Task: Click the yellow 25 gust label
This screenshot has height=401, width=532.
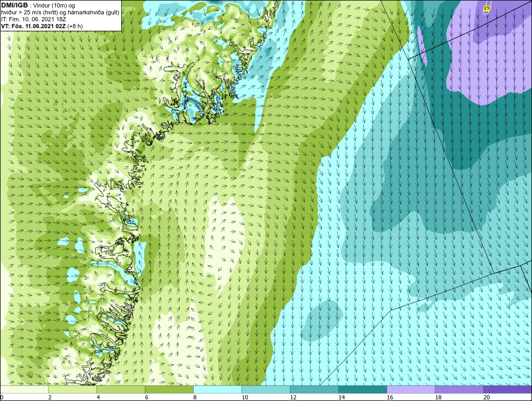Action: 487,8
